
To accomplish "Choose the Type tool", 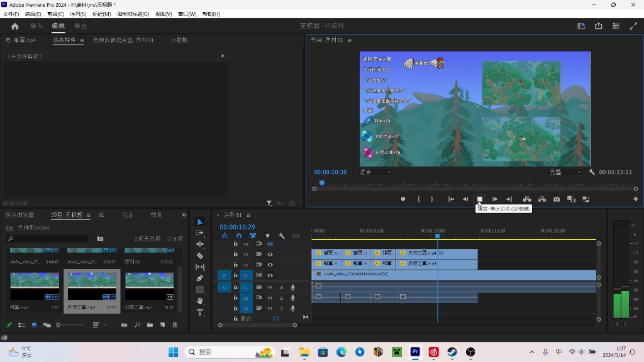I will click(200, 312).
